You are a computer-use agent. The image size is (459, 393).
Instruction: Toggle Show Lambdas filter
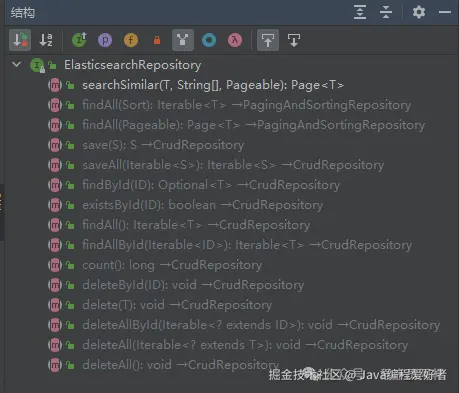click(x=235, y=40)
